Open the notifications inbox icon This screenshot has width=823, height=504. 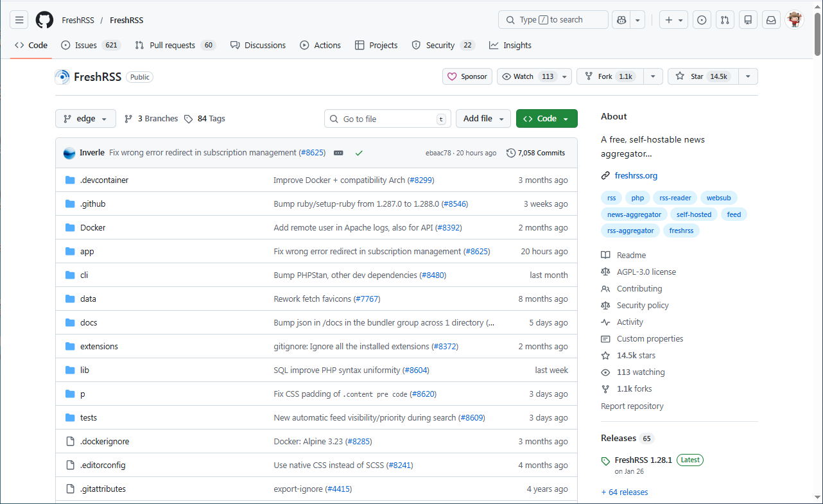pyautogui.click(x=771, y=19)
